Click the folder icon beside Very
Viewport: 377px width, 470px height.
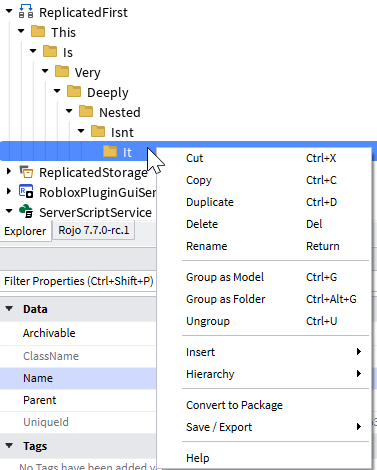click(x=62, y=72)
